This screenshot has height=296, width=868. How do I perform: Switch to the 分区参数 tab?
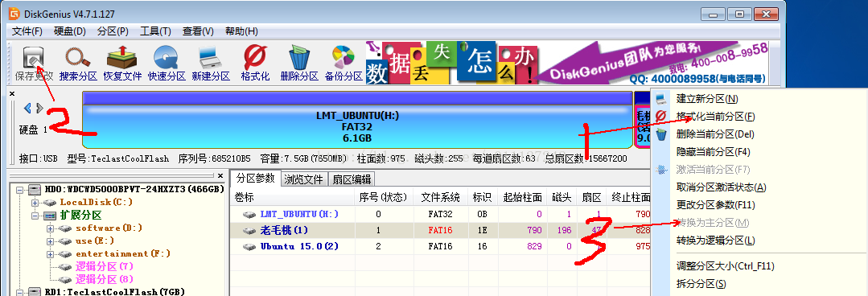click(x=256, y=178)
